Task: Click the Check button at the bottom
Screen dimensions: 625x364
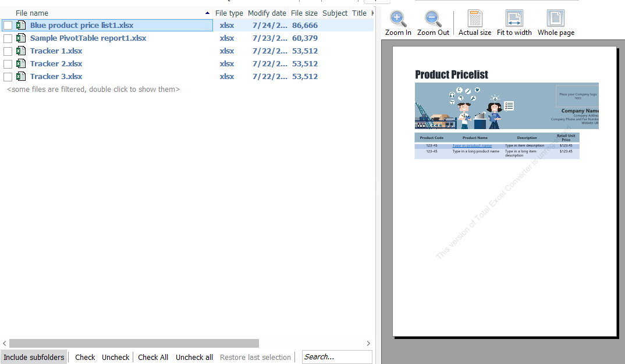Action: tap(84, 356)
